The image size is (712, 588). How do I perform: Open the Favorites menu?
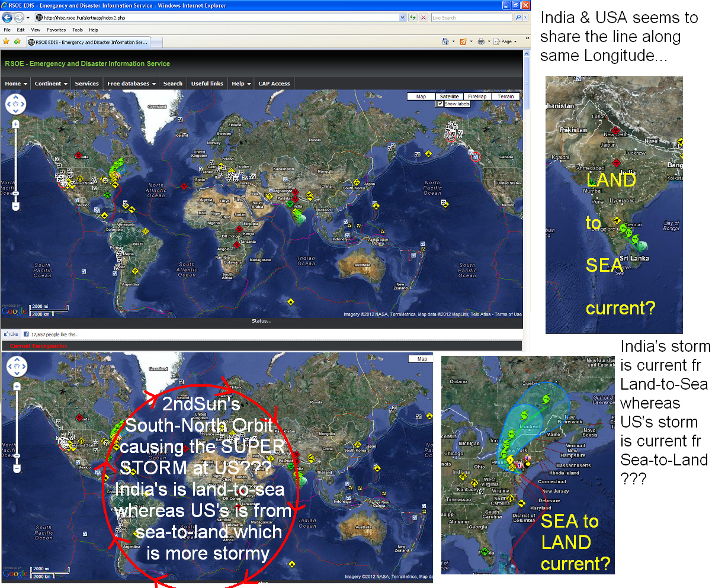56,30
